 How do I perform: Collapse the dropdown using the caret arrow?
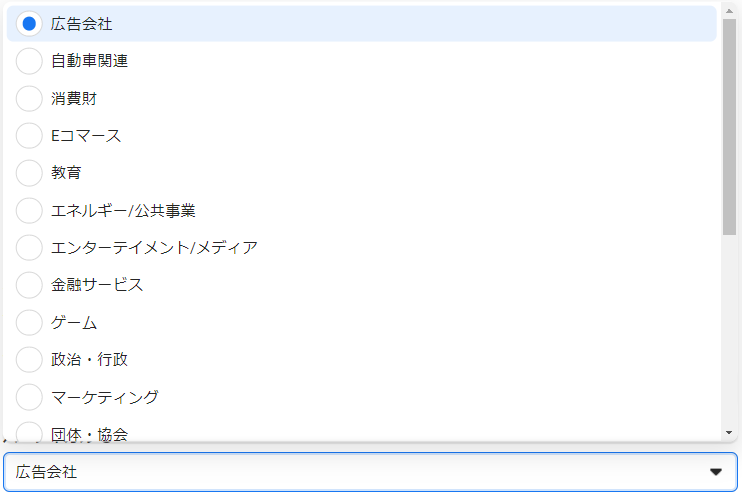tap(715, 472)
